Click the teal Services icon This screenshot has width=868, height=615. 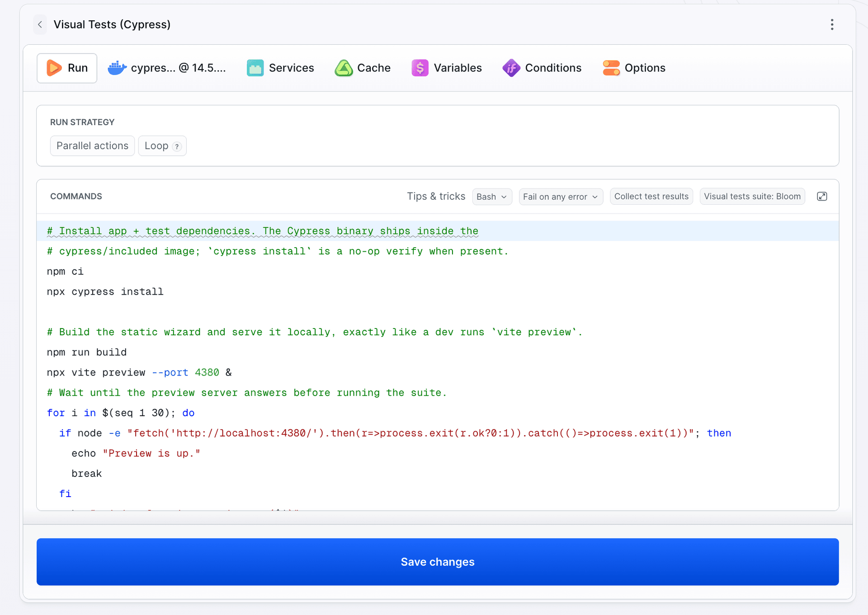pyautogui.click(x=255, y=68)
